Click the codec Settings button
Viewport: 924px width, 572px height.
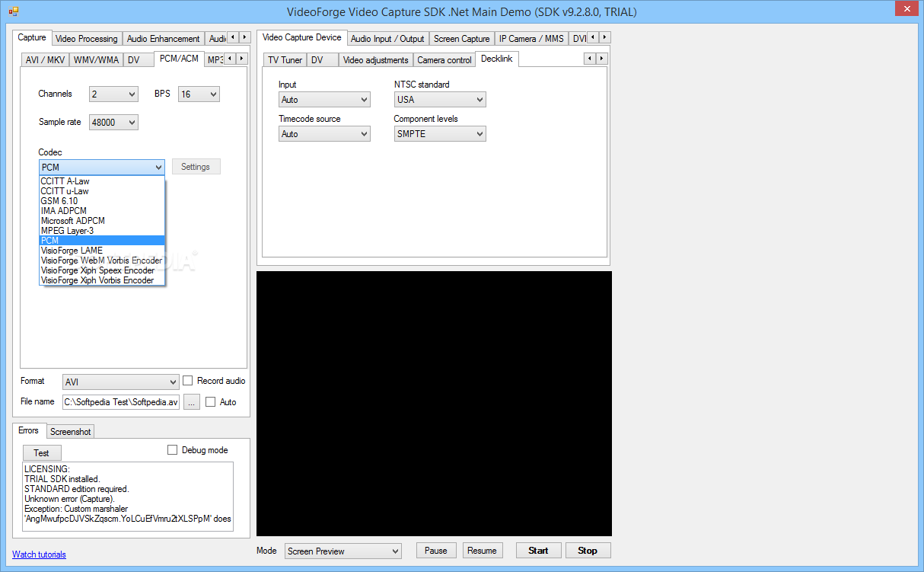pos(196,167)
